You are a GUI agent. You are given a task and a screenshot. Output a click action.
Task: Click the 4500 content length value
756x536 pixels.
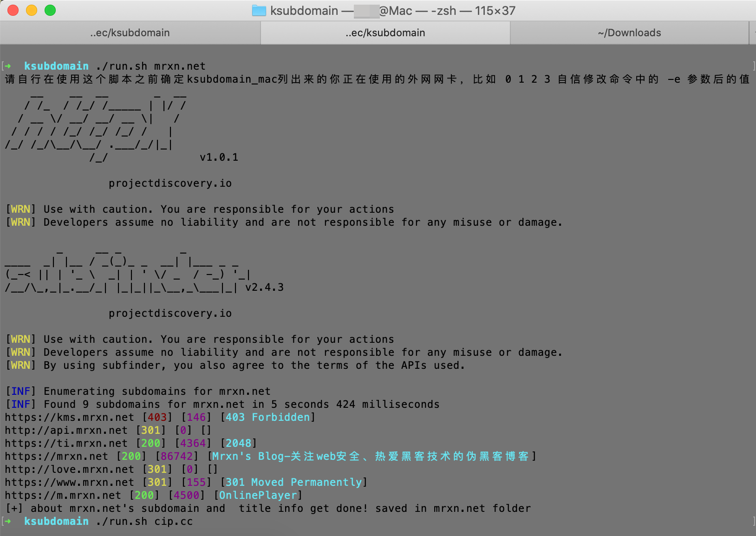pos(186,496)
